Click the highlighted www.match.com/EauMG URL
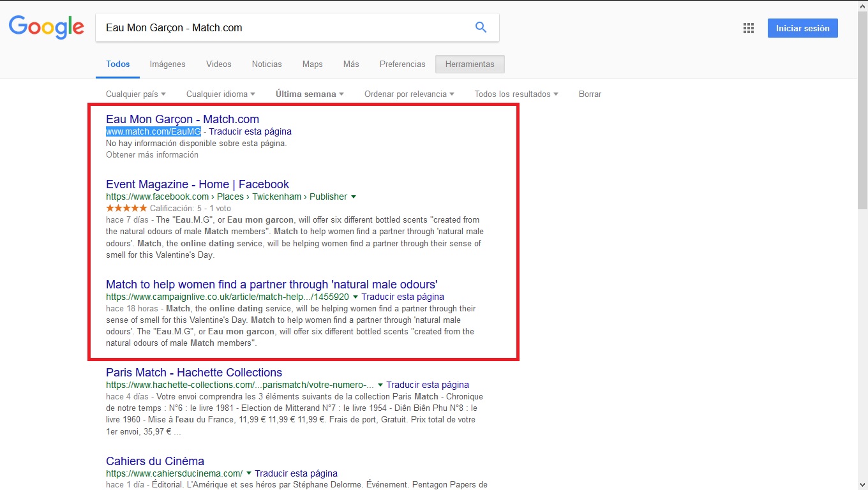 pyautogui.click(x=153, y=131)
